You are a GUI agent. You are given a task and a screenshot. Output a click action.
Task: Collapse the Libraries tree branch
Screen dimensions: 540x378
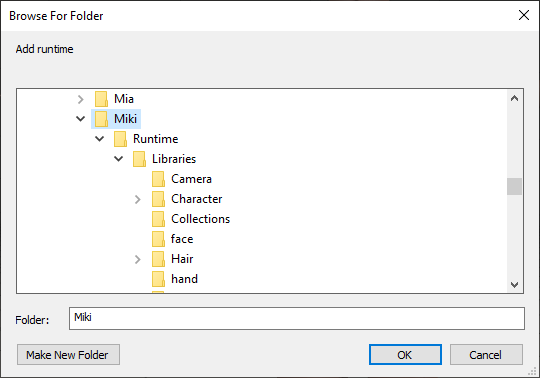[x=118, y=159]
